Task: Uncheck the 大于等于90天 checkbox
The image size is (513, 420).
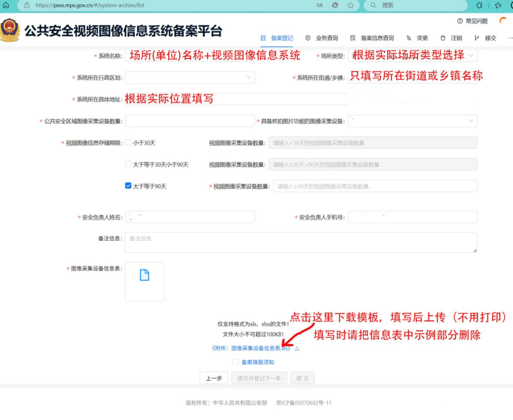Action: point(128,186)
